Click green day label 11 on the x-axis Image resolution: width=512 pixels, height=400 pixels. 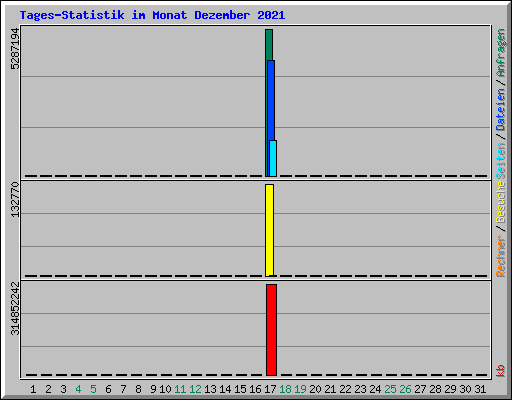pos(180,389)
